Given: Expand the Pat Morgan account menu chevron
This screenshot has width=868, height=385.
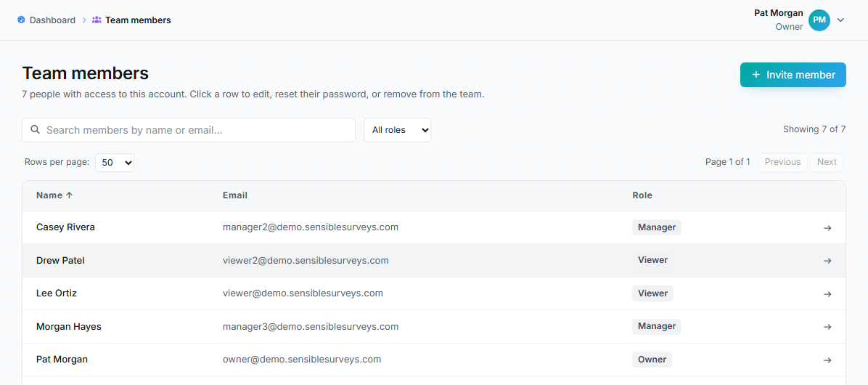Looking at the screenshot, I should [840, 20].
